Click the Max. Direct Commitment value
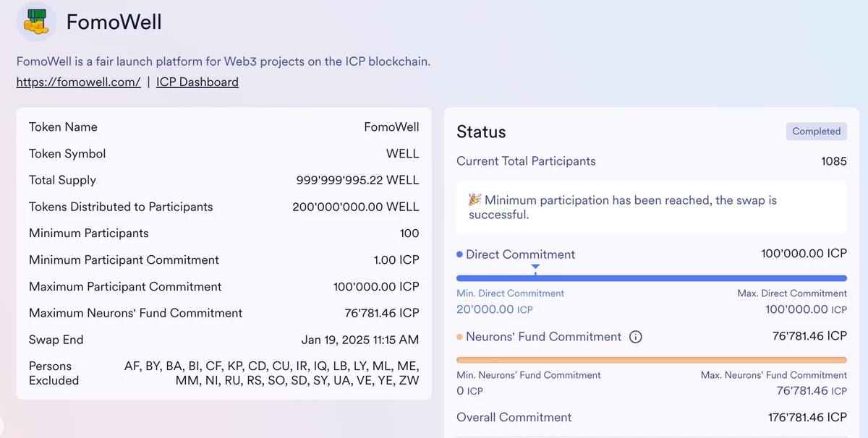This screenshot has height=438, width=868. (807, 309)
